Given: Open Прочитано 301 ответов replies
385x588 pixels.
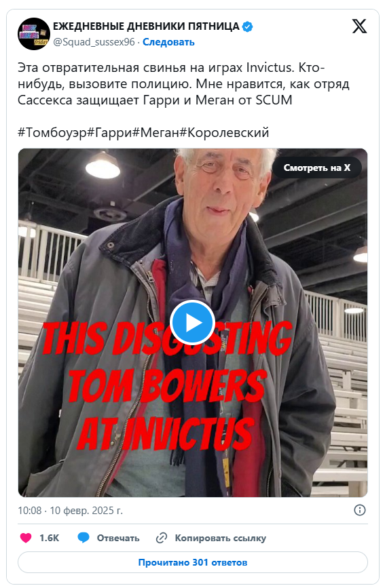Looking at the screenshot, I should pos(193,562).
